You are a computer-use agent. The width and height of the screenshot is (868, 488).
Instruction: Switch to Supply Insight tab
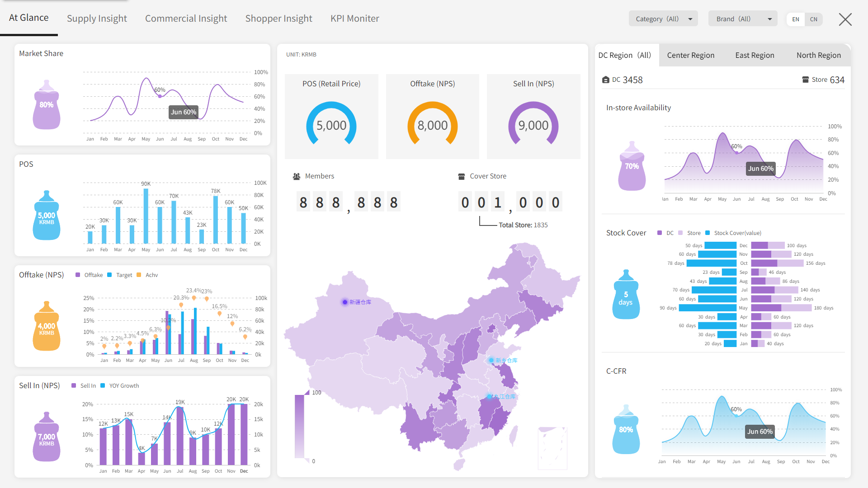[x=97, y=19]
